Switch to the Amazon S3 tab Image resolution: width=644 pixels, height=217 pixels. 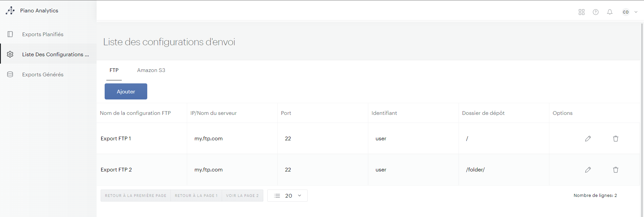click(151, 70)
